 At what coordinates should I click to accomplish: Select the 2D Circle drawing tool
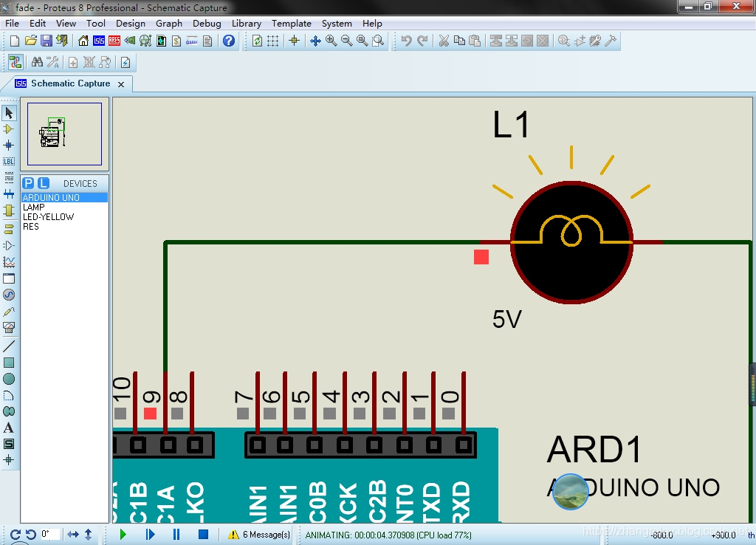click(x=9, y=379)
